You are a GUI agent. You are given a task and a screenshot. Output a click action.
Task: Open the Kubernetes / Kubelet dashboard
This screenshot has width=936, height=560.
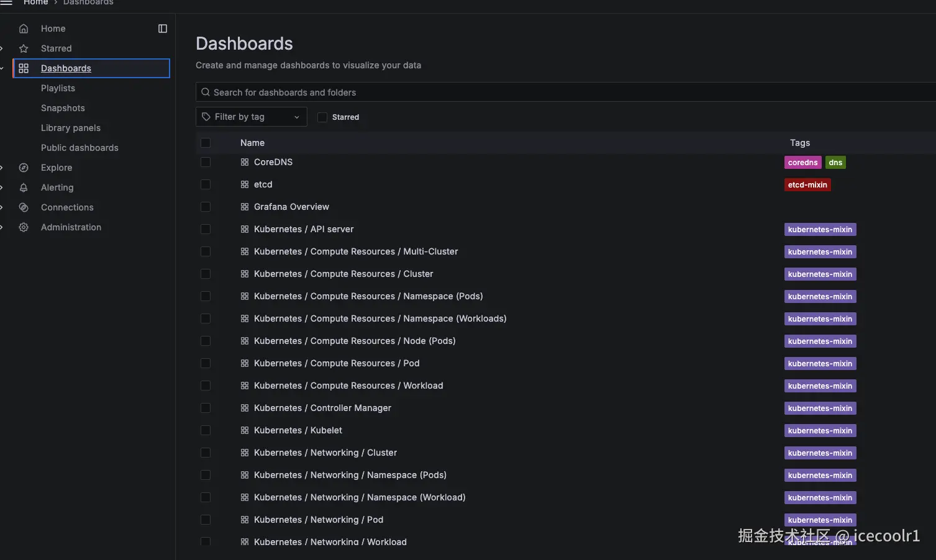click(x=298, y=430)
